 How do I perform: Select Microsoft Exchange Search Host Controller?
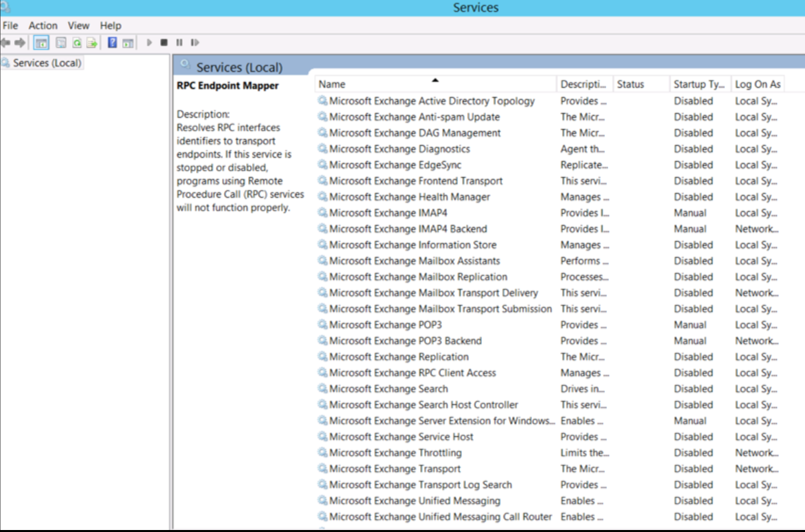point(424,405)
